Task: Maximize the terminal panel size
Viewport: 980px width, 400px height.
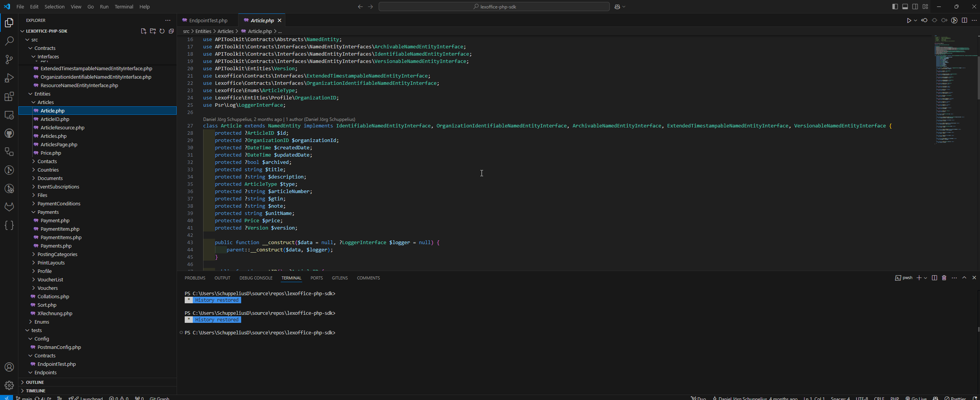Action: (x=964, y=278)
